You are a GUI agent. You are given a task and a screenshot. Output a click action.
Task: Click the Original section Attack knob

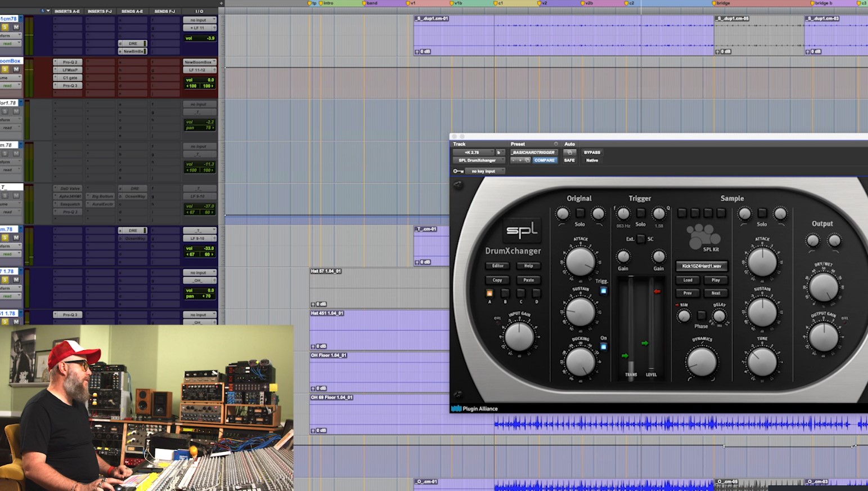(580, 262)
